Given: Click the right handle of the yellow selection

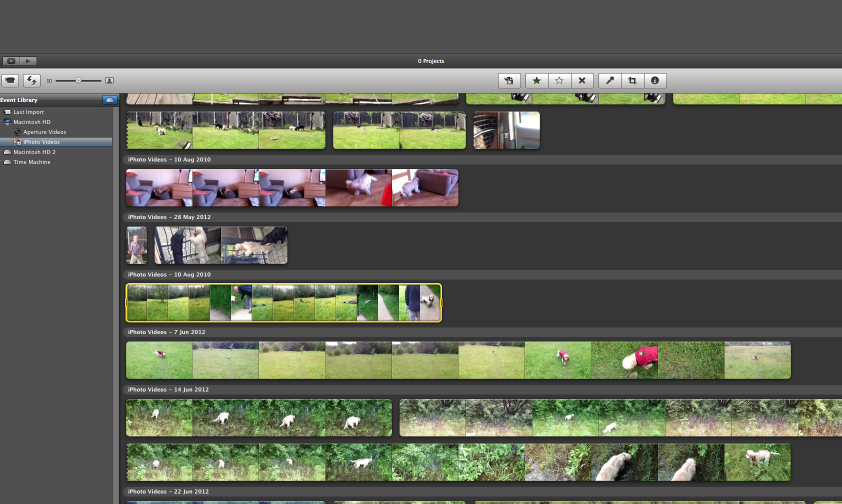Looking at the screenshot, I should point(441,303).
